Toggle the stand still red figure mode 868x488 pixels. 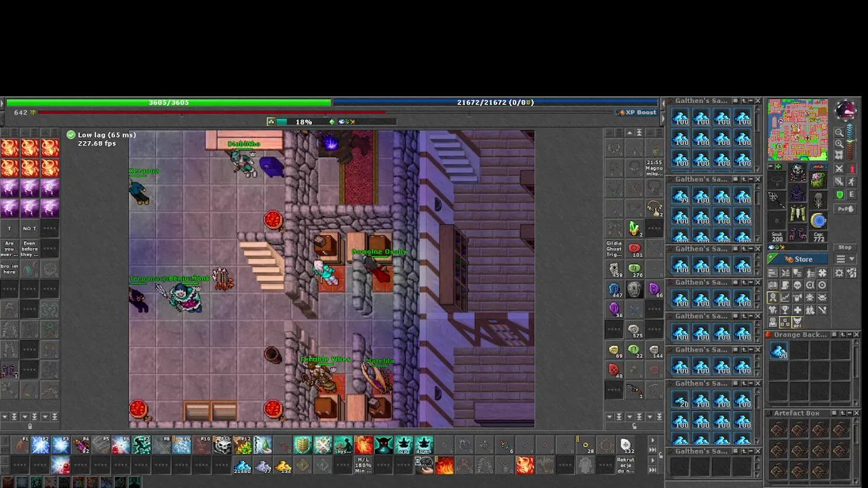tap(851, 169)
